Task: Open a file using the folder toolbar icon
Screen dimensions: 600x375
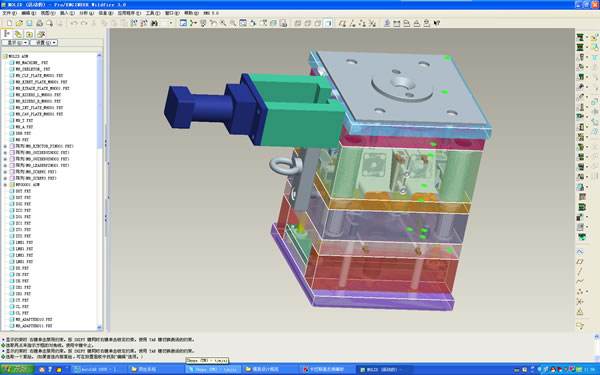Action: coord(19,23)
